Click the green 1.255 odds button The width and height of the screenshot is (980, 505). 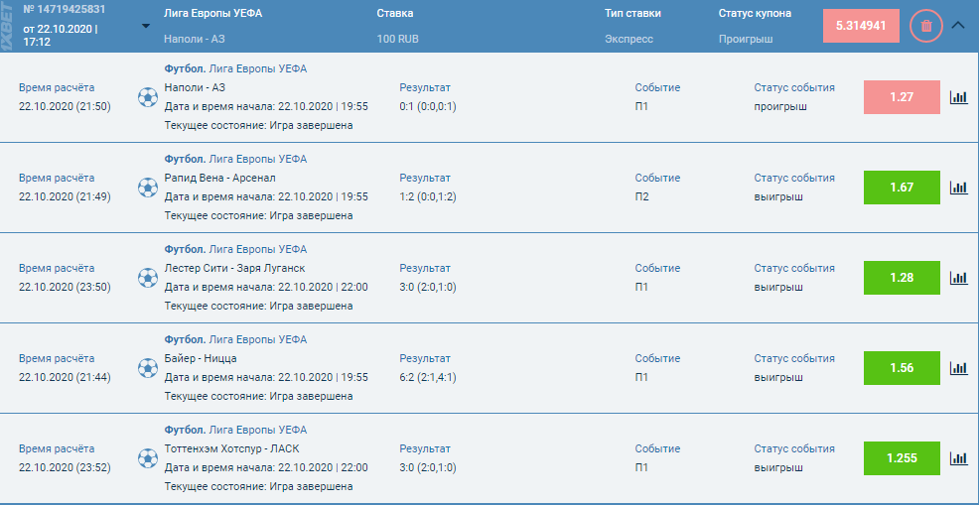(902, 458)
